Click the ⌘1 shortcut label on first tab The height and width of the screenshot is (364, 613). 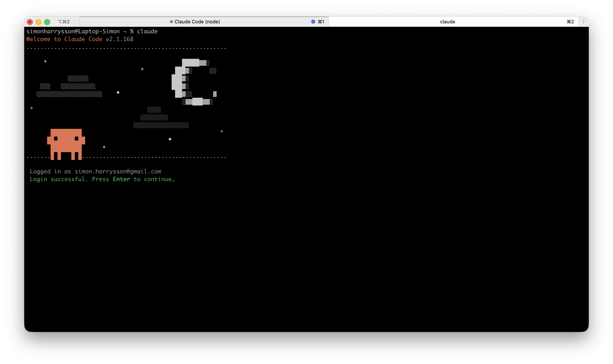(321, 22)
